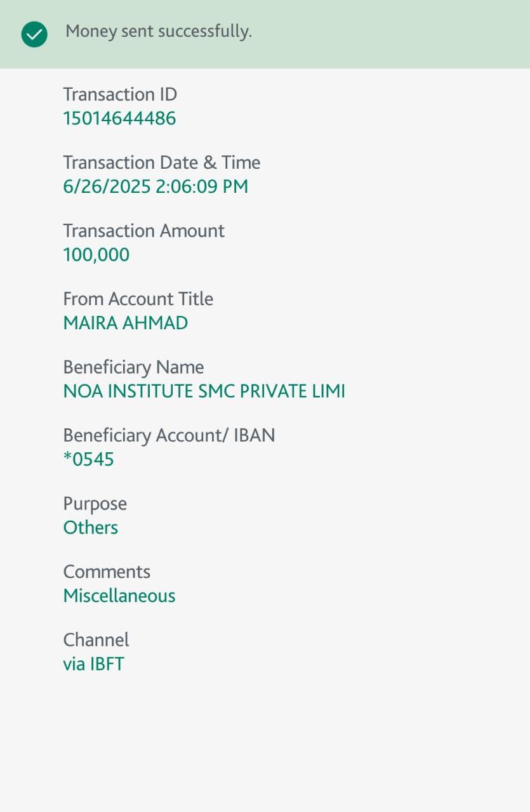The image size is (530, 812).
Task: Click the Beneficiary Name label
Action: pos(133,367)
